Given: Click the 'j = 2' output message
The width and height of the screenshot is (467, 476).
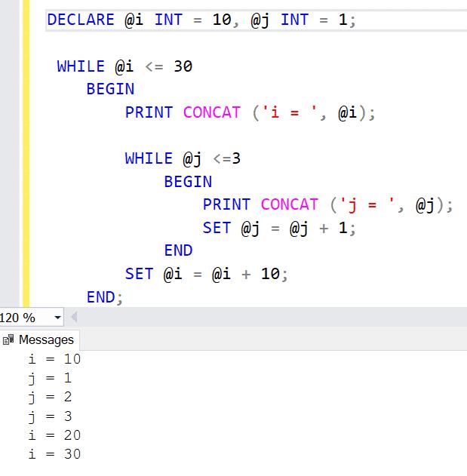Looking at the screenshot, I should click(x=50, y=398).
